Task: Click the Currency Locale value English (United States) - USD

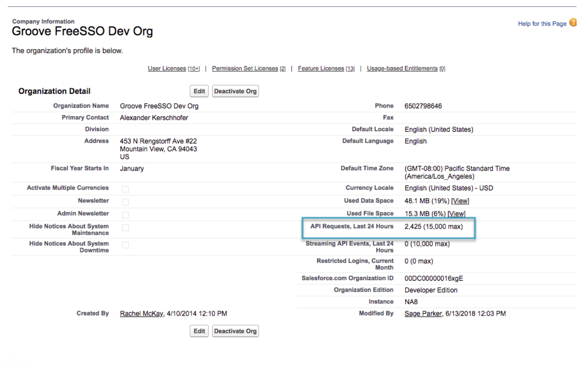Action: tap(449, 188)
